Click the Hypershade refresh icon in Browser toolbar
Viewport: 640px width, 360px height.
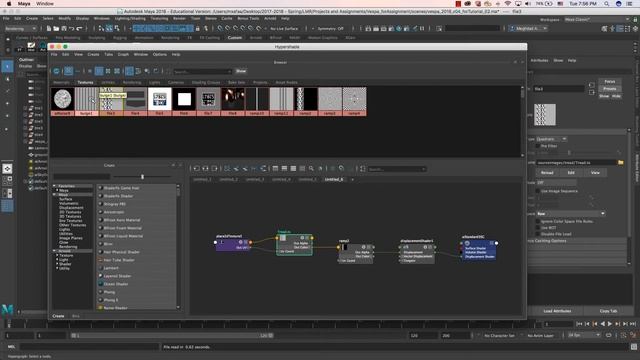pos(57,71)
